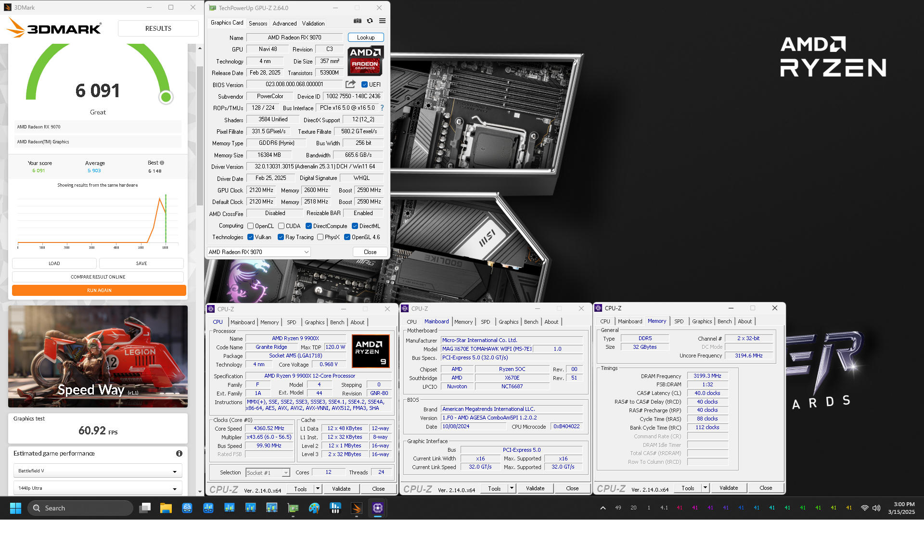Toggle the Vulkan checkbox
This screenshot has height=560, width=924.
coord(250,237)
